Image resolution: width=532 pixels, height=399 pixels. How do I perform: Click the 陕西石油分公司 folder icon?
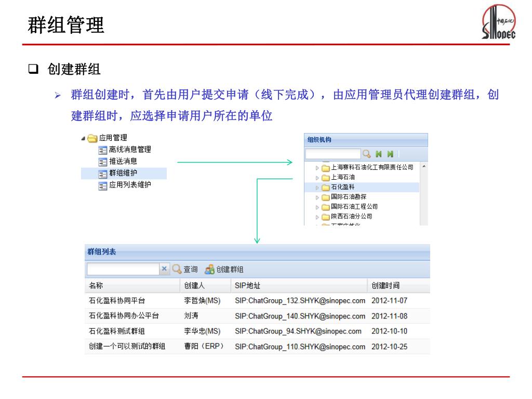click(x=326, y=217)
